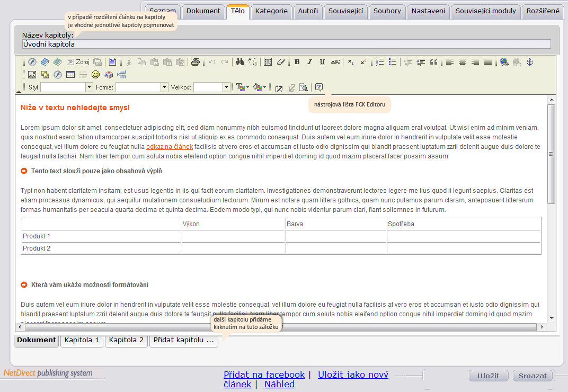Click the Bold formatting icon
Screen dimensions: 568x392
tap(297, 62)
